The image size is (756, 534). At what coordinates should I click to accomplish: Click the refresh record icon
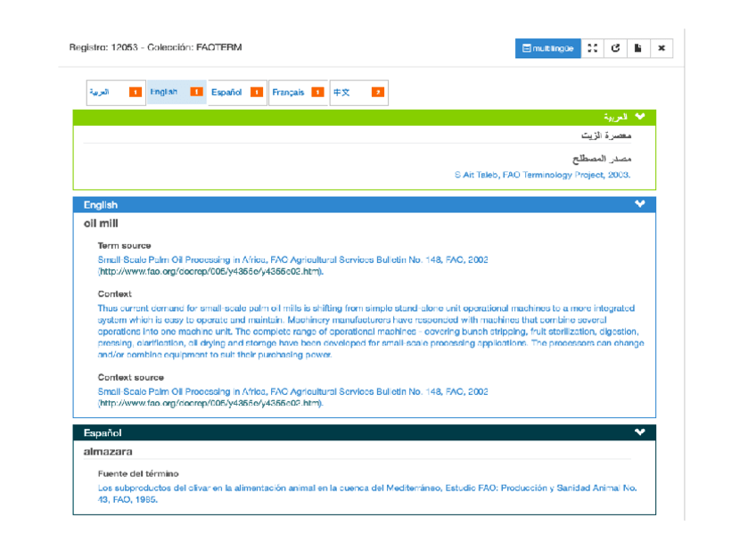click(x=615, y=48)
